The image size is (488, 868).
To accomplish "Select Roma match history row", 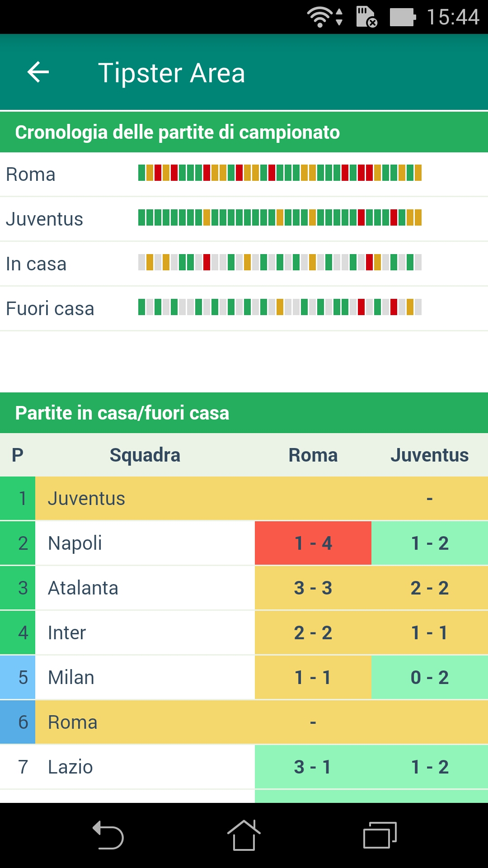I will (x=244, y=174).
